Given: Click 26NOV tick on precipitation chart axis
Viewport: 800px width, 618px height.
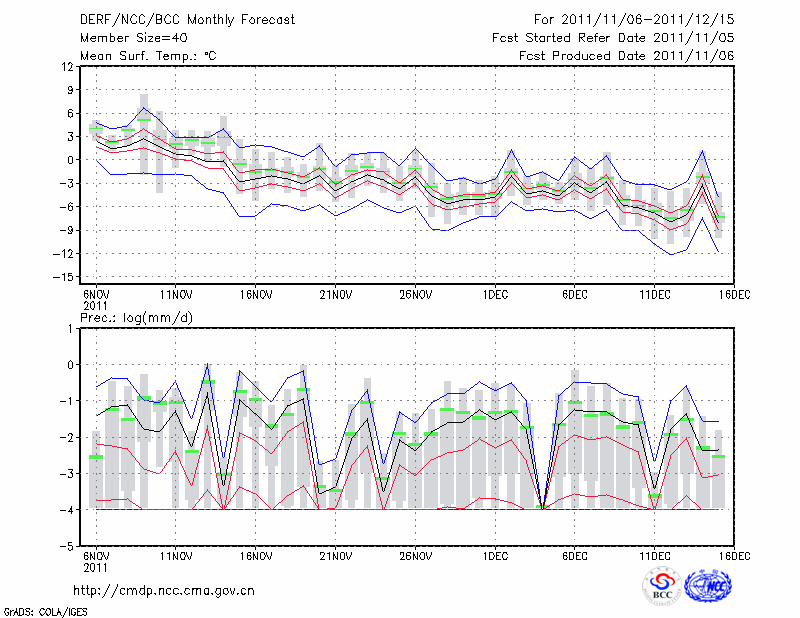Looking at the screenshot, I should tap(416, 555).
